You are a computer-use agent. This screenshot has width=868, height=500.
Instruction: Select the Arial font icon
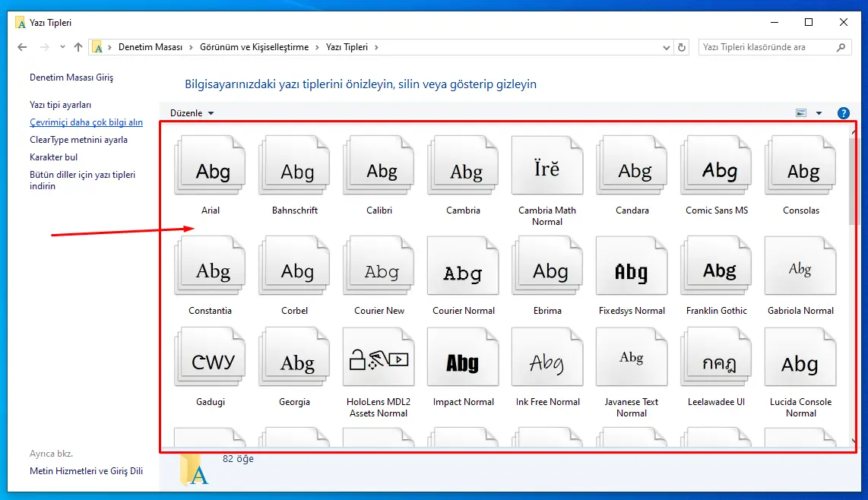coord(211,165)
